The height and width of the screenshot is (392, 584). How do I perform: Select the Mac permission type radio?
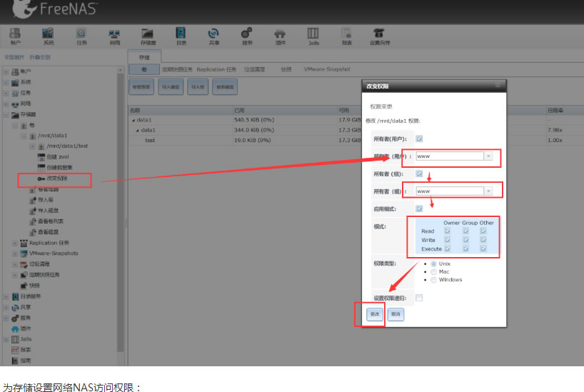tap(433, 272)
